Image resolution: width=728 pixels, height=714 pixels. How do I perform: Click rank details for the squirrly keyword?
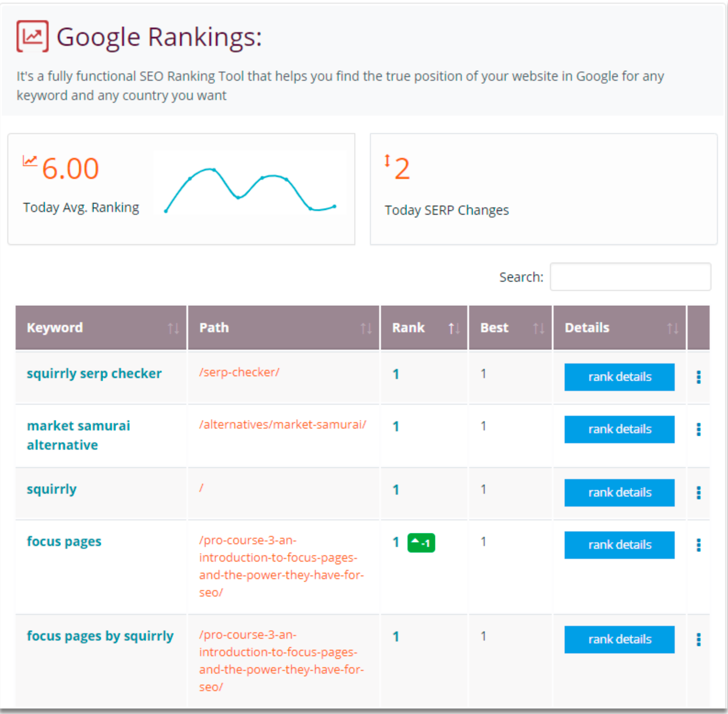[x=619, y=493]
